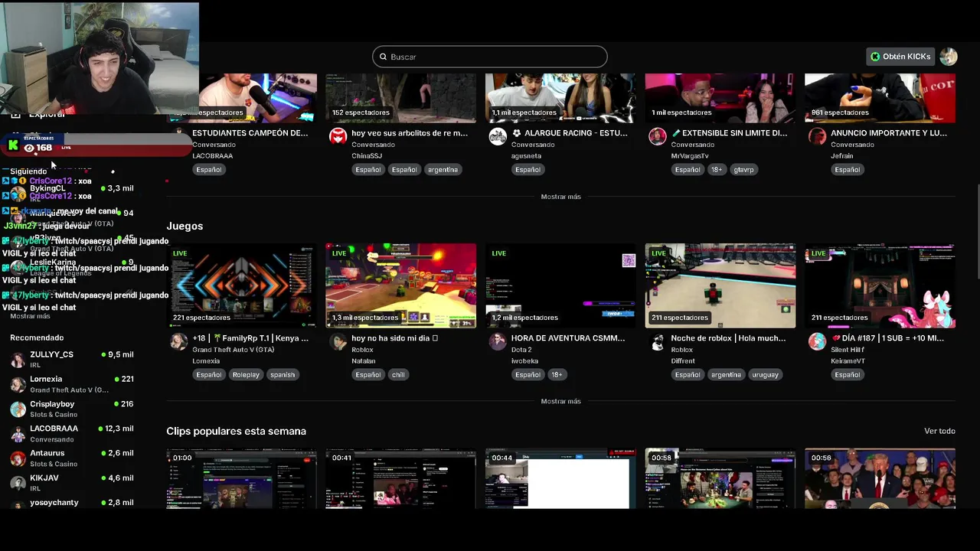Select the gtavrp tag on MrVargasTv's card
The height and width of the screenshot is (551, 980).
click(743, 170)
